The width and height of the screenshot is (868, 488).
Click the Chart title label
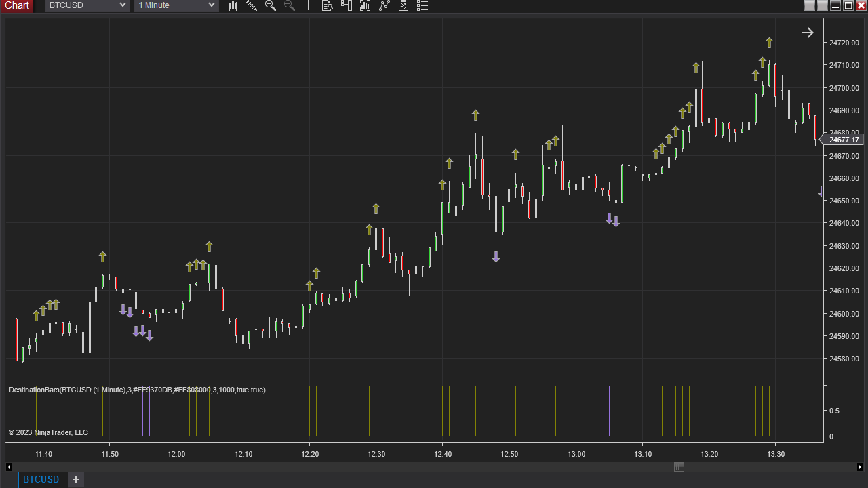click(17, 5)
